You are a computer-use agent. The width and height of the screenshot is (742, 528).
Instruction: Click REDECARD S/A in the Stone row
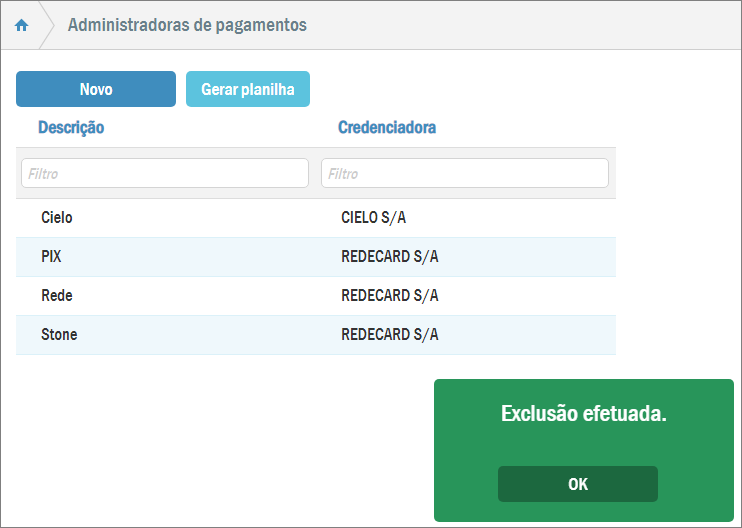[390, 335]
